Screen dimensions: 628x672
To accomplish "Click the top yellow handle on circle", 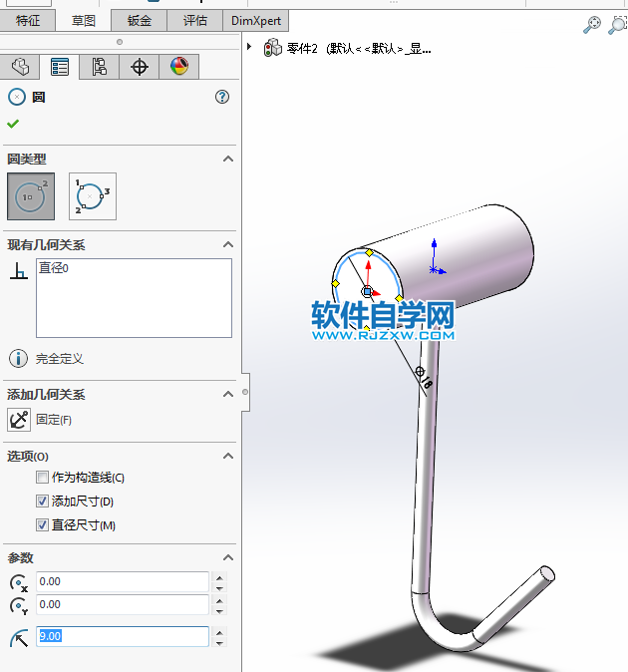I will pos(369,253).
